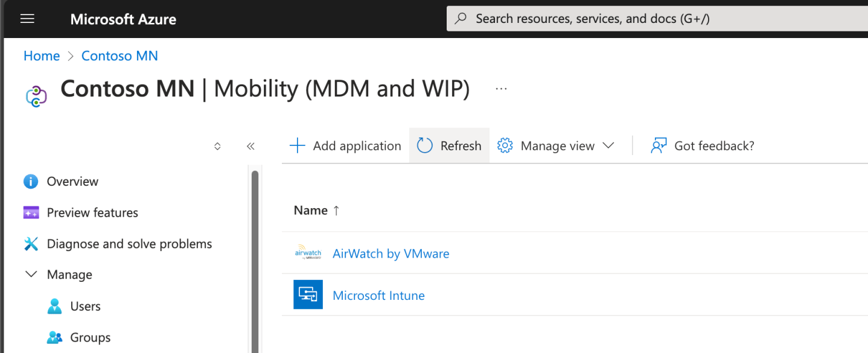
Task: Open the Manage view dropdown
Action: 555,145
